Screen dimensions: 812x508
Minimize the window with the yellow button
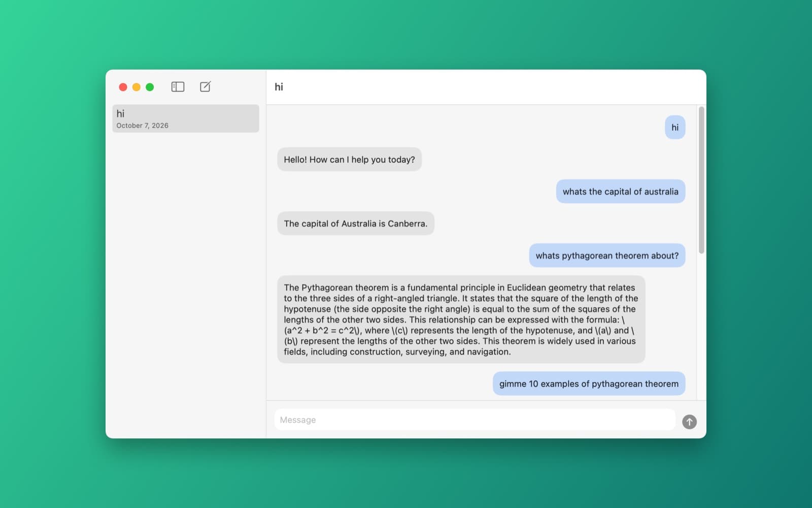136,87
